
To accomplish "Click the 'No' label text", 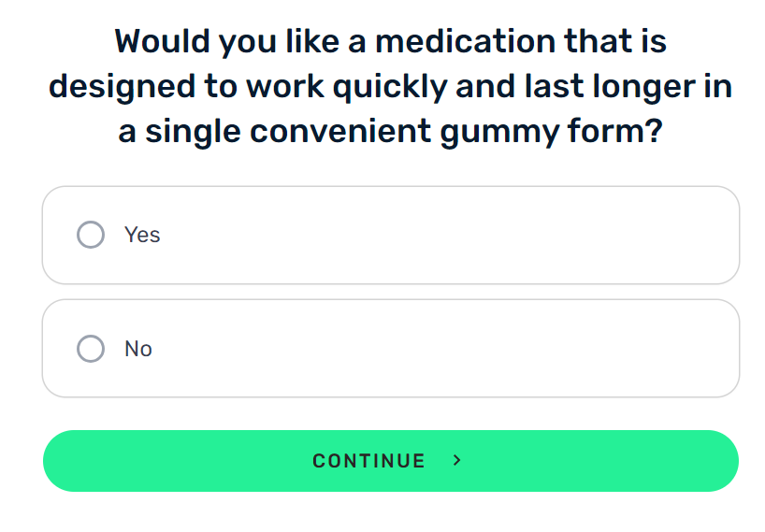I will tap(138, 349).
